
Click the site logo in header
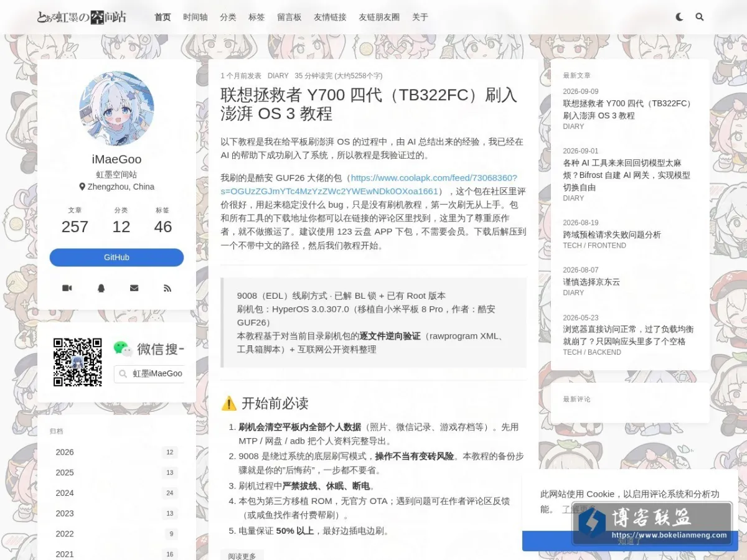(x=82, y=17)
